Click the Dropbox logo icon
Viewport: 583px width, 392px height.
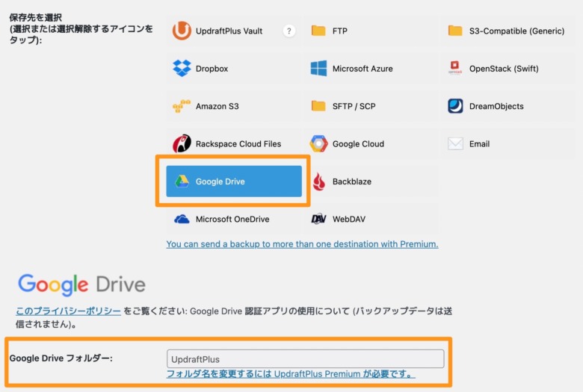182,69
